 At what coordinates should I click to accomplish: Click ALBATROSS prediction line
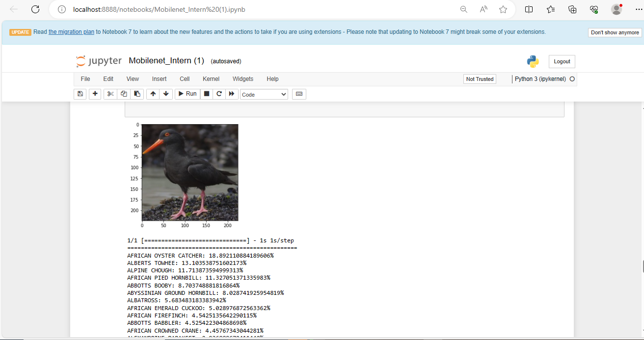(177, 300)
